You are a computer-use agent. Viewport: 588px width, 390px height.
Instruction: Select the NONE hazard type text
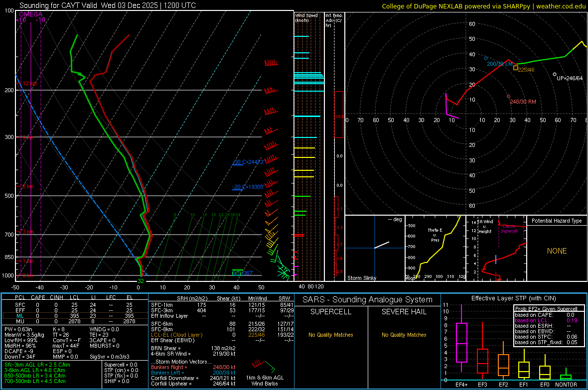pos(557,251)
